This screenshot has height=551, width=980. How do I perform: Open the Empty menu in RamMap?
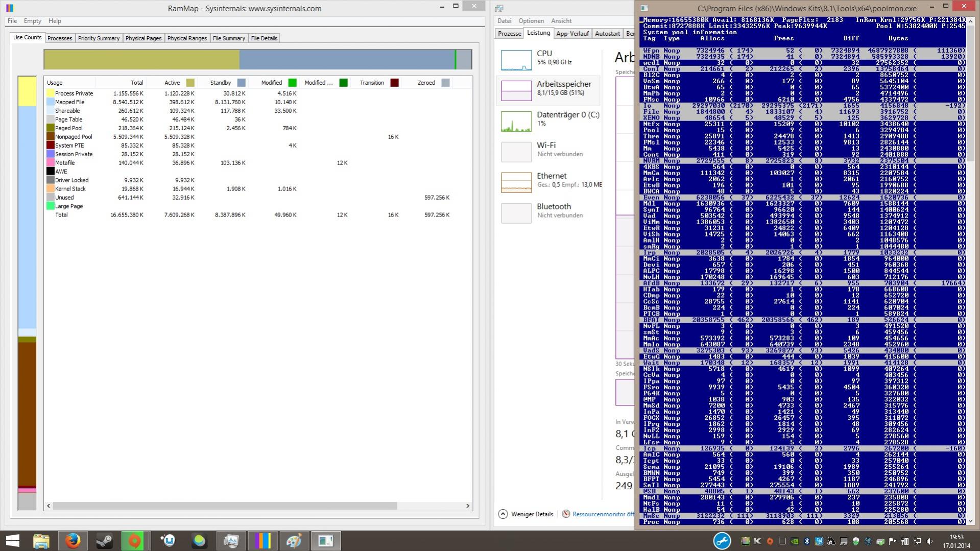[33, 21]
